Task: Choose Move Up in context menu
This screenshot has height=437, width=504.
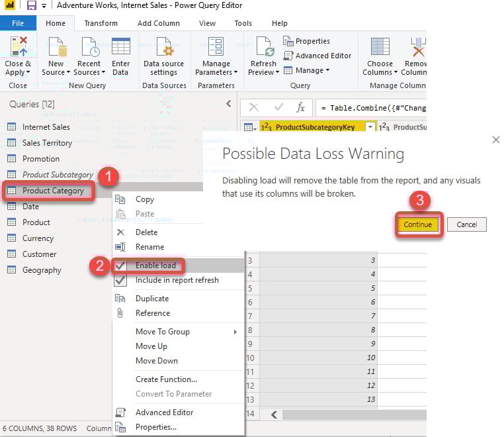Action: click(x=151, y=346)
